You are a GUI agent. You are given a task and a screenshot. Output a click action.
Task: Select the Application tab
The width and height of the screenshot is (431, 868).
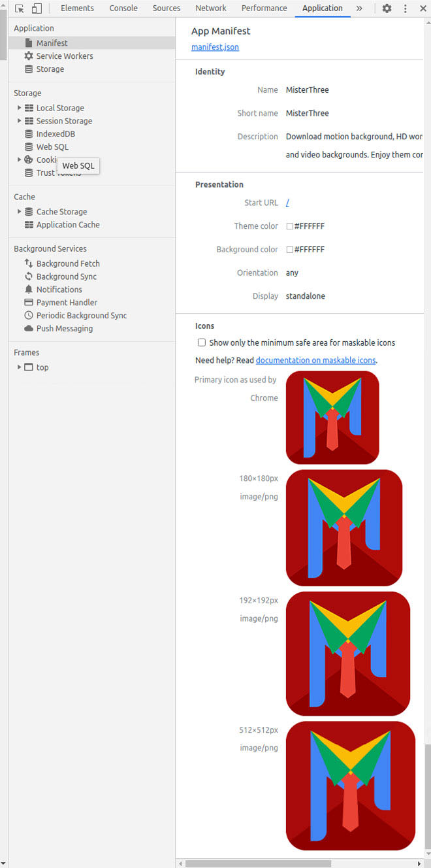coord(323,8)
